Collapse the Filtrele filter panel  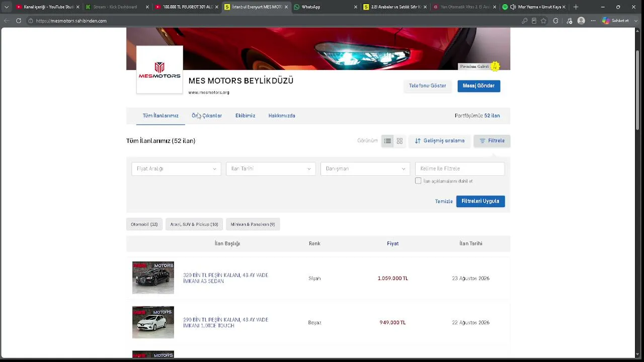pyautogui.click(x=492, y=141)
